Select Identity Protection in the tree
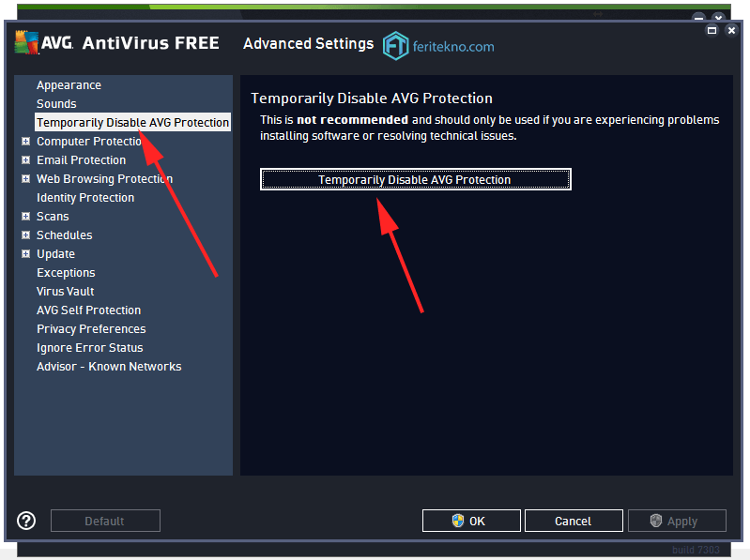750x560 pixels. [85, 197]
